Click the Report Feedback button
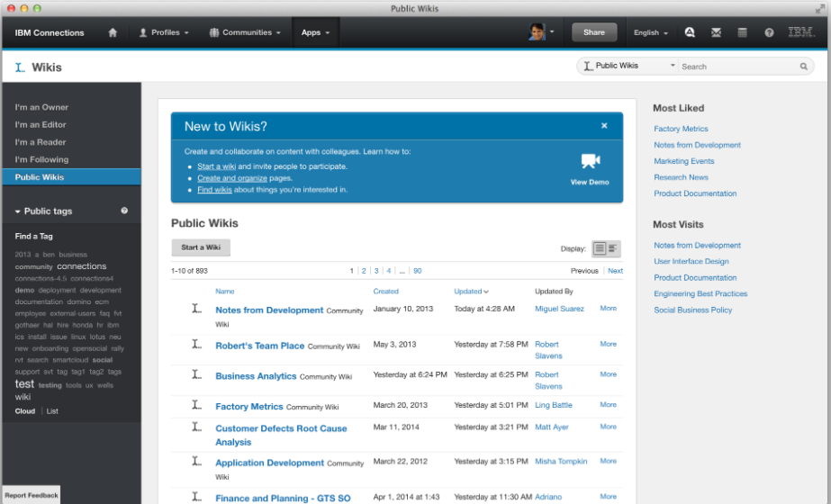Viewport: 831px width, 504px height. (32, 496)
